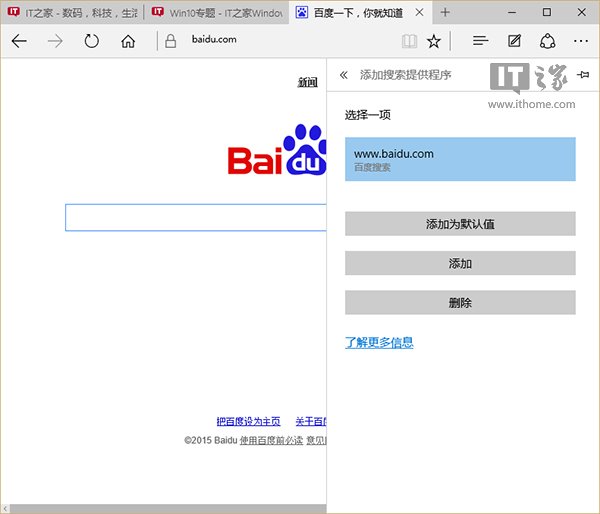Go to the home page
Image resolution: width=600 pixels, height=514 pixels.
pos(128,41)
